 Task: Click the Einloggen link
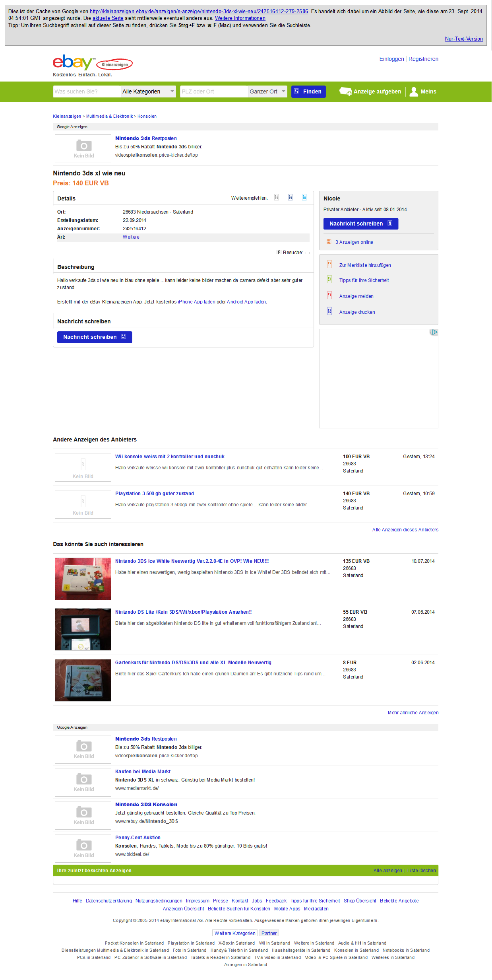[391, 59]
